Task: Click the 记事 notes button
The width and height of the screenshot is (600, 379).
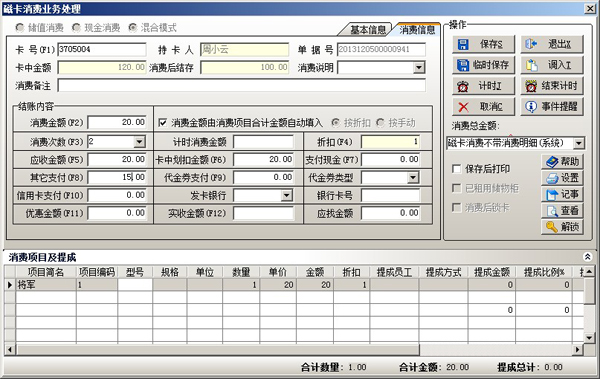Action: 562,194
